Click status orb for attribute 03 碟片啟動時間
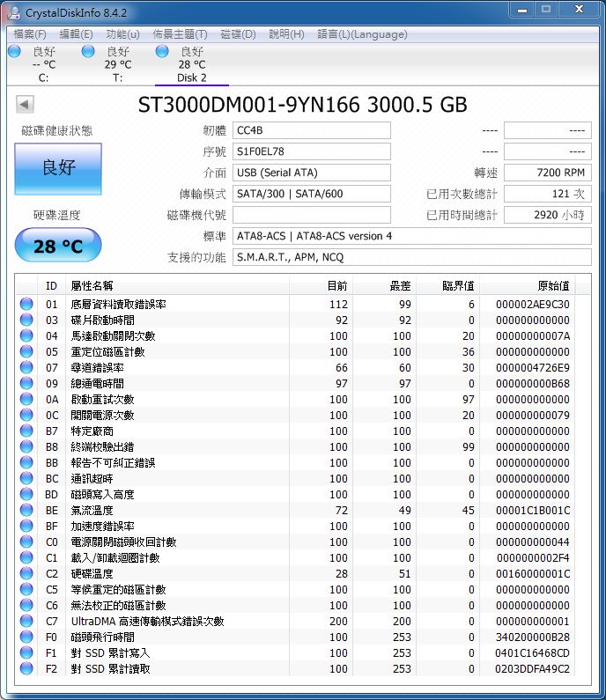606x700 pixels. [26, 321]
